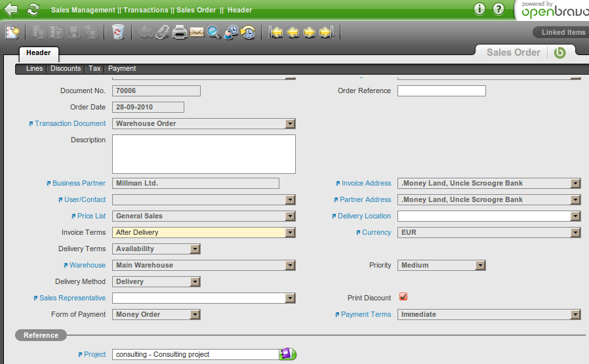Screen dimensions: 589x364
Task: Open the Invoice Address dropdown
Action: (575, 184)
